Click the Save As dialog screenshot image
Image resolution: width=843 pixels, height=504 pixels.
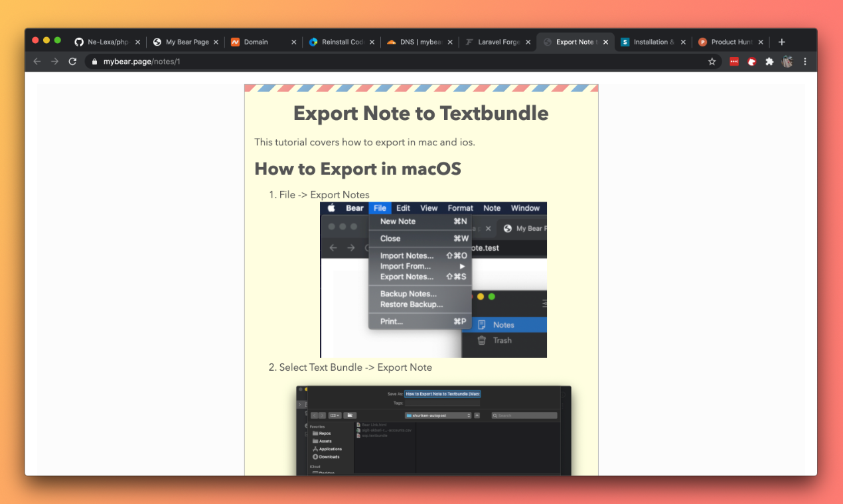click(x=433, y=430)
